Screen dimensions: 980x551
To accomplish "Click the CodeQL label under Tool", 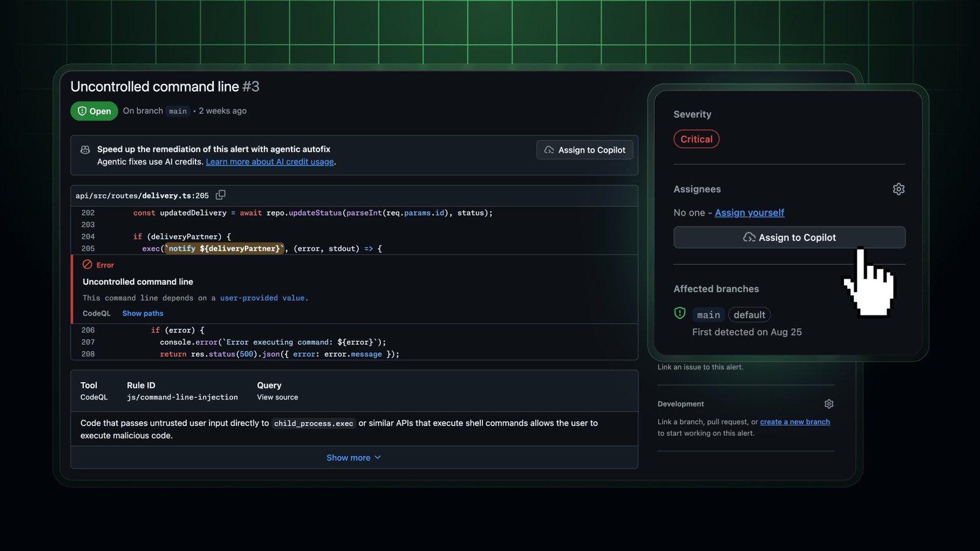I will [x=94, y=397].
